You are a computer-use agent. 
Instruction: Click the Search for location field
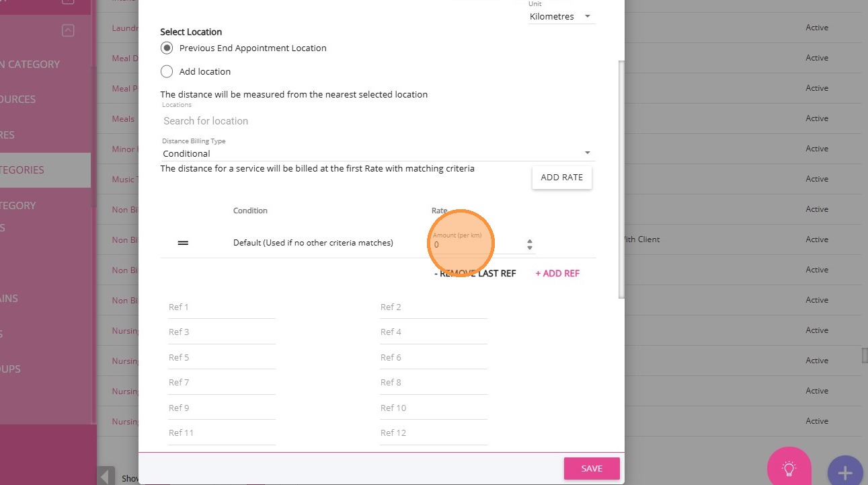(x=377, y=121)
